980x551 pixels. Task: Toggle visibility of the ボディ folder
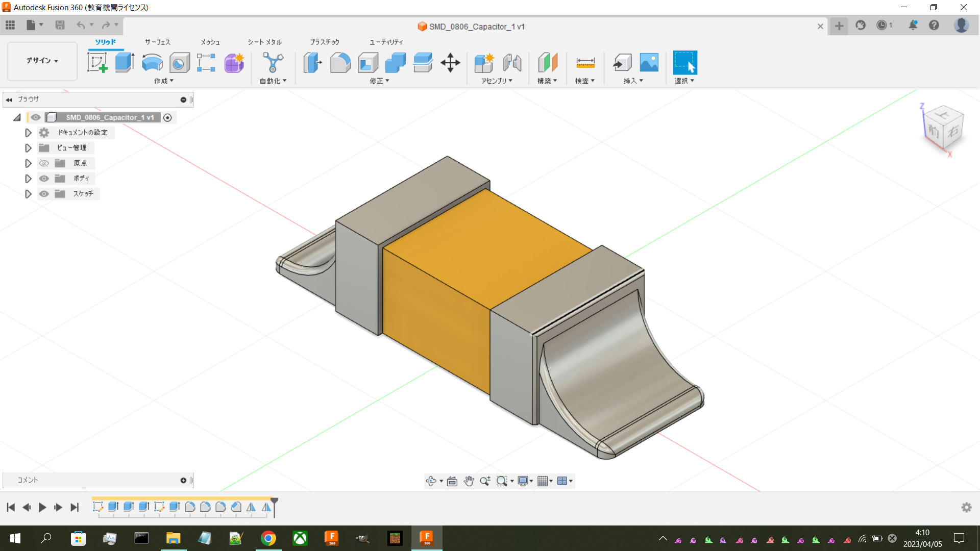coord(44,179)
